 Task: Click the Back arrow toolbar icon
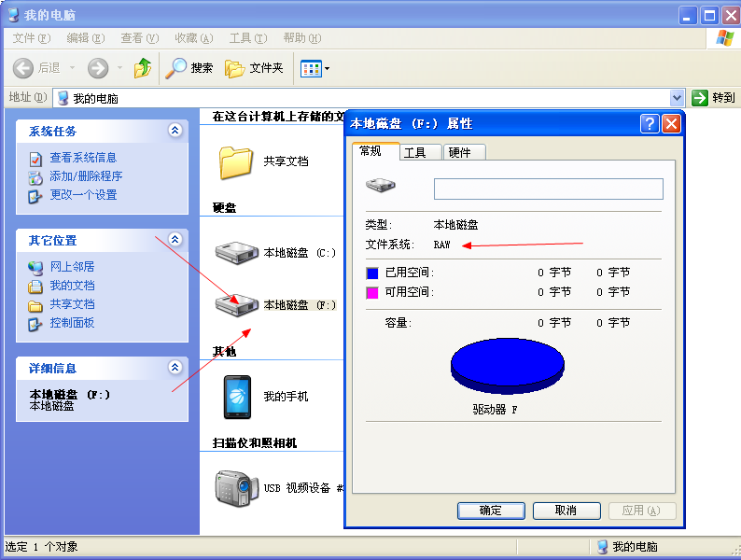pos(22,68)
